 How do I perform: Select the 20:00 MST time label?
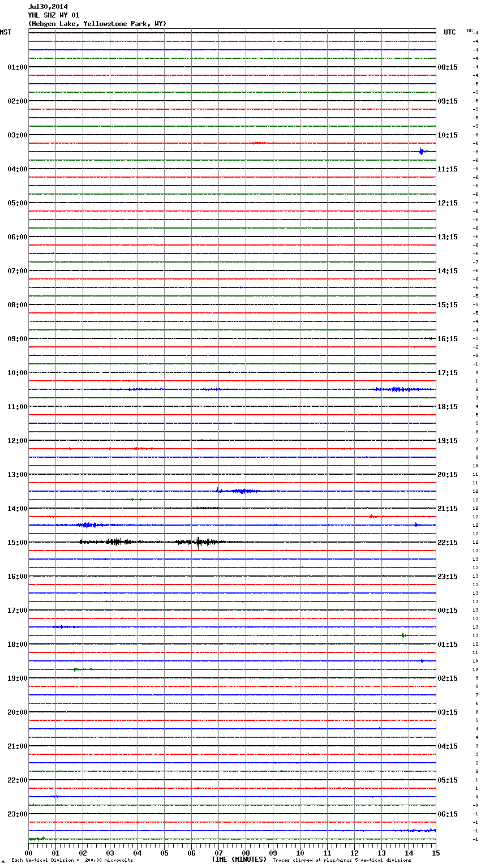pos(18,712)
